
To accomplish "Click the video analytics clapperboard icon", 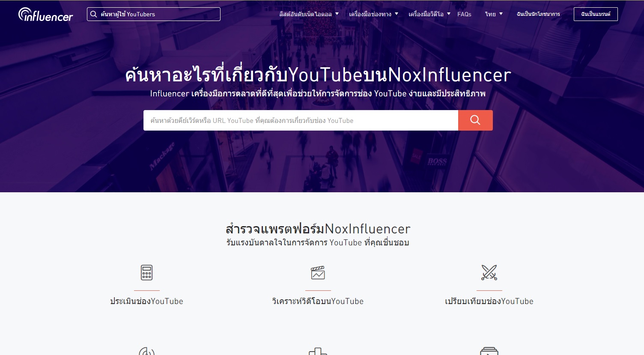I will tap(318, 272).
